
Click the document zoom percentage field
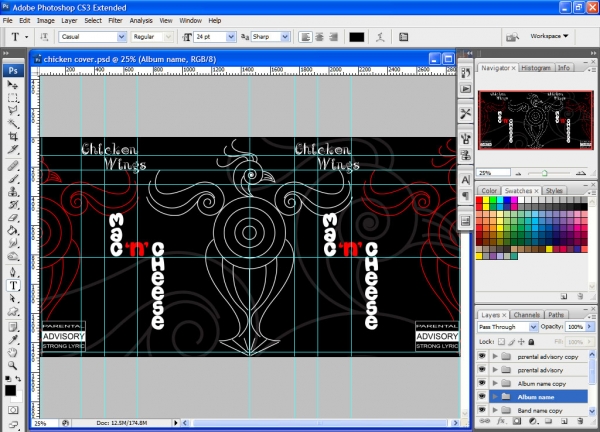[45, 423]
